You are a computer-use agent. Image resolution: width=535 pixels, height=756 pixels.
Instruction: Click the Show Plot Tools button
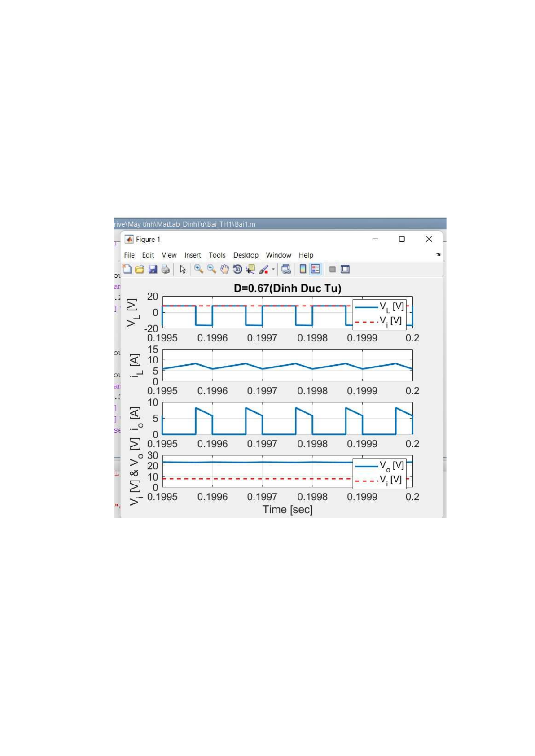coord(345,269)
